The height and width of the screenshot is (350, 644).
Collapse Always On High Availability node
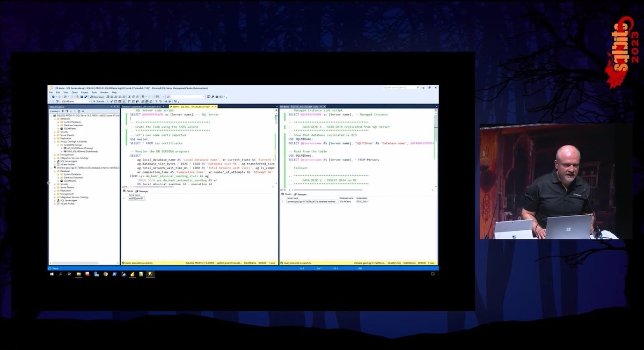pyautogui.click(x=55, y=142)
